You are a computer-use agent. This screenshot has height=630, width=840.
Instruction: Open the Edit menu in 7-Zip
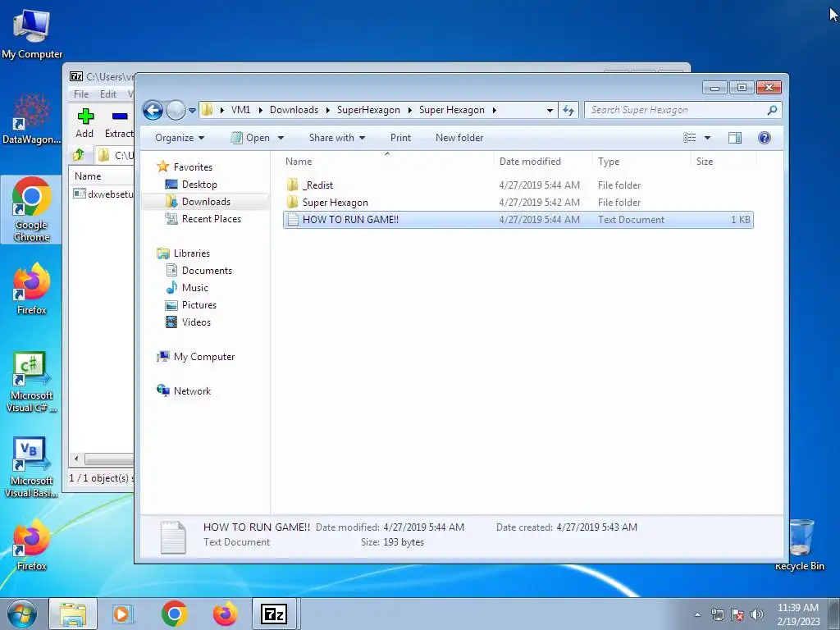coord(107,94)
